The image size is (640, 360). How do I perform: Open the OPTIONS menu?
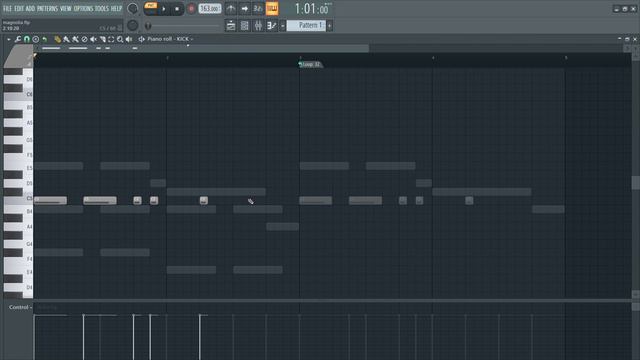[x=83, y=9]
